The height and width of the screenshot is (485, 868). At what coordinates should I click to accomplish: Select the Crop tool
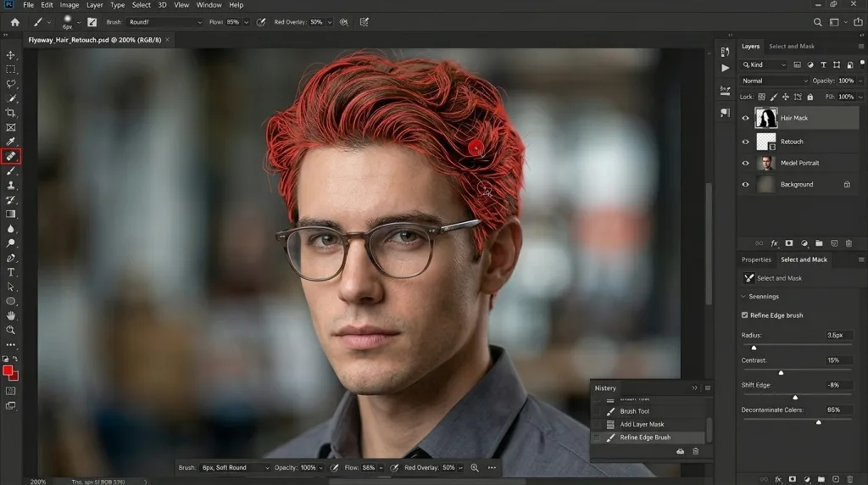[10, 113]
